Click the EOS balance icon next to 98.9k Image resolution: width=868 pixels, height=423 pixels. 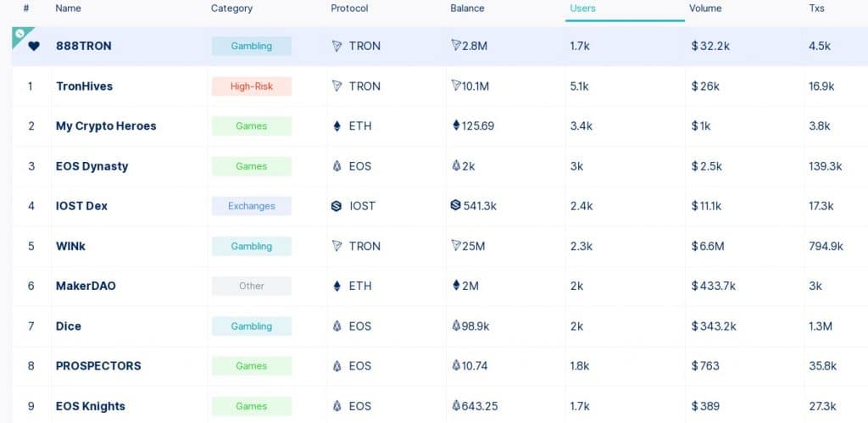coord(456,325)
